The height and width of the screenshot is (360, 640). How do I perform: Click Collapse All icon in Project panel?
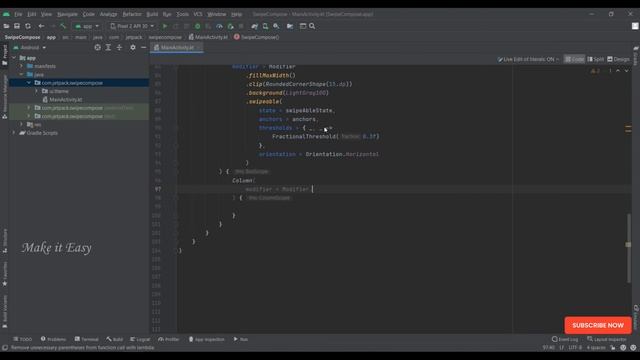(119, 48)
